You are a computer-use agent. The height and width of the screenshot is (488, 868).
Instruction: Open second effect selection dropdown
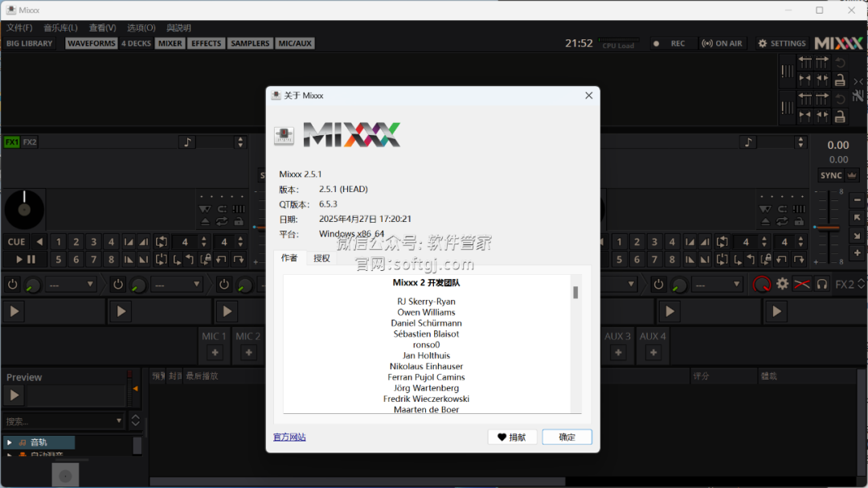176,285
